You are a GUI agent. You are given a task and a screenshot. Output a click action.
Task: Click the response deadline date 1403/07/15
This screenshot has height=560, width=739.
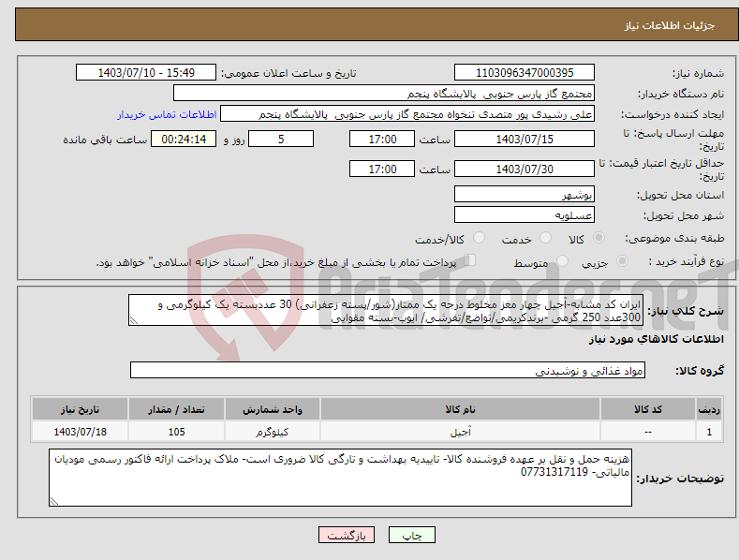click(x=525, y=139)
